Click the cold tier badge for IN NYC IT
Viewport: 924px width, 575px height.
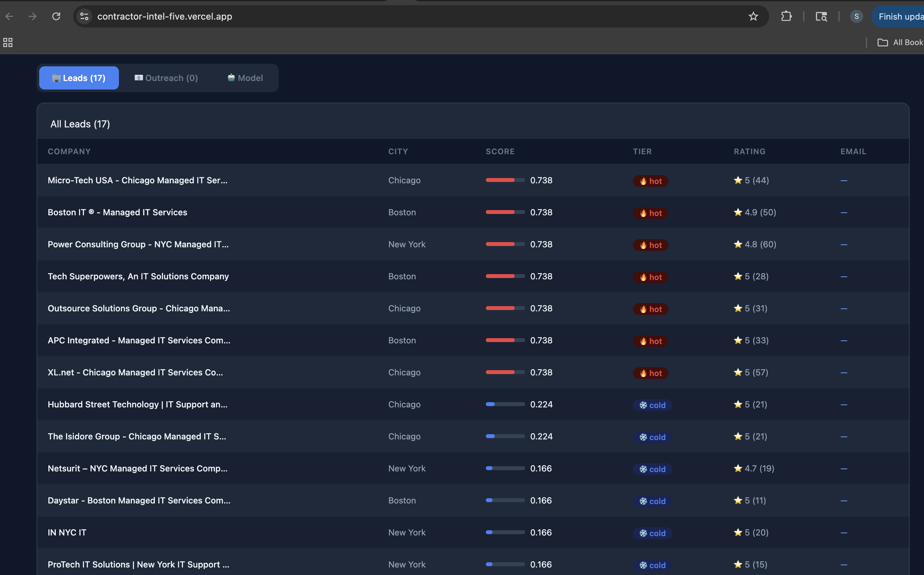652,533
